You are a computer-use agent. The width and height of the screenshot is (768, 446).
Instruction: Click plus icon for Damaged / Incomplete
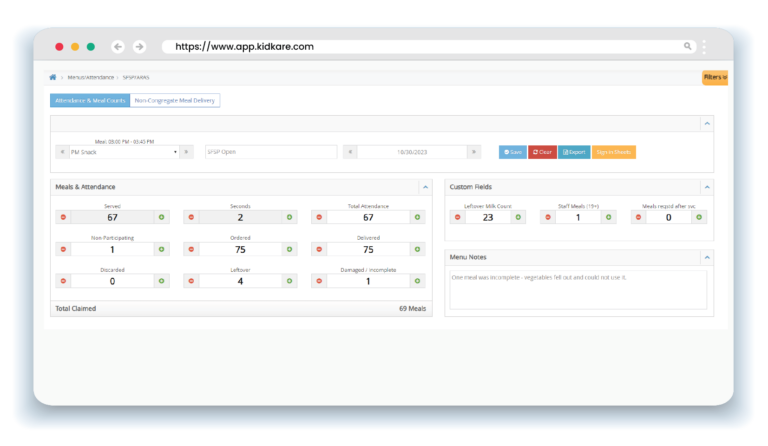point(418,281)
